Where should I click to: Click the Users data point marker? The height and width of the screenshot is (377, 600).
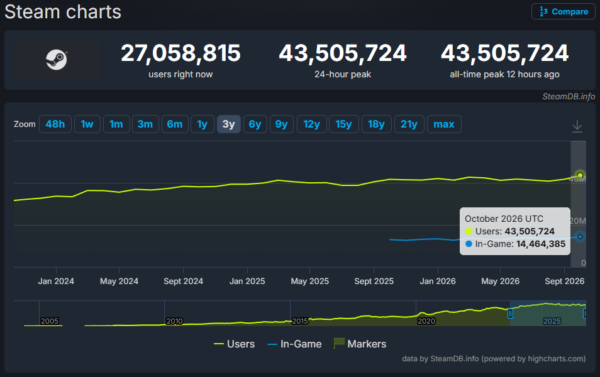580,175
